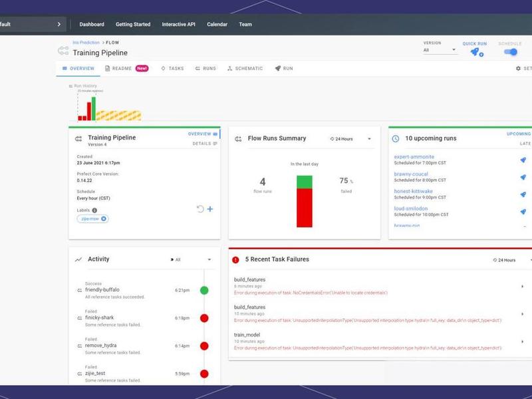Click red status dot for finicky-shark
Image resolution: width=532 pixels, height=399 pixels.
click(204, 319)
